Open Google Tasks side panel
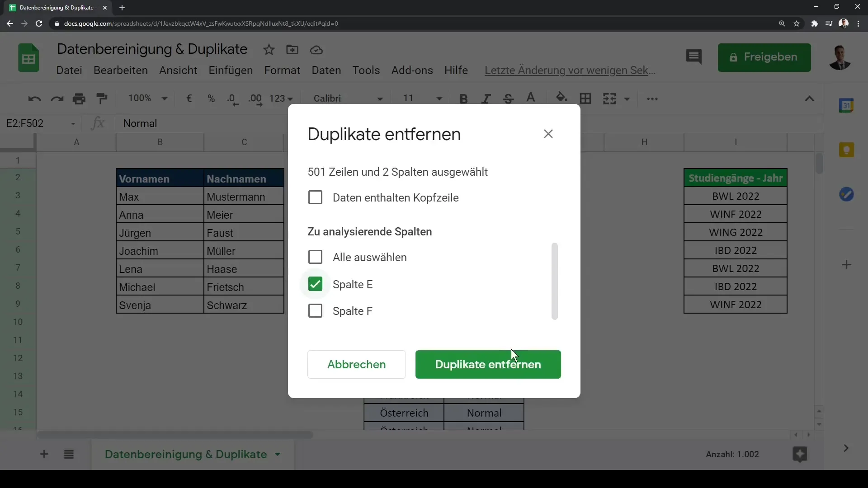This screenshot has width=868, height=488. tap(846, 194)
